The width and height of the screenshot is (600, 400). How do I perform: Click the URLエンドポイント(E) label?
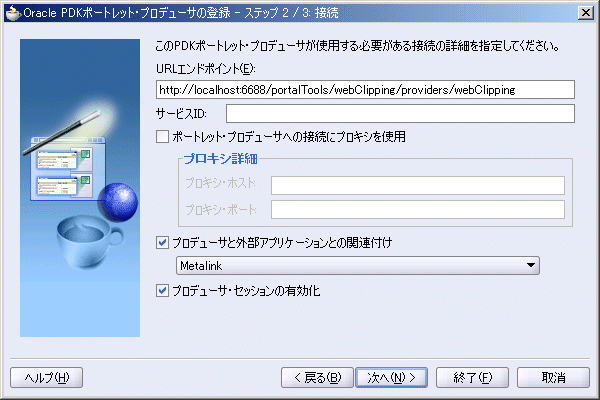click(205, 69)
